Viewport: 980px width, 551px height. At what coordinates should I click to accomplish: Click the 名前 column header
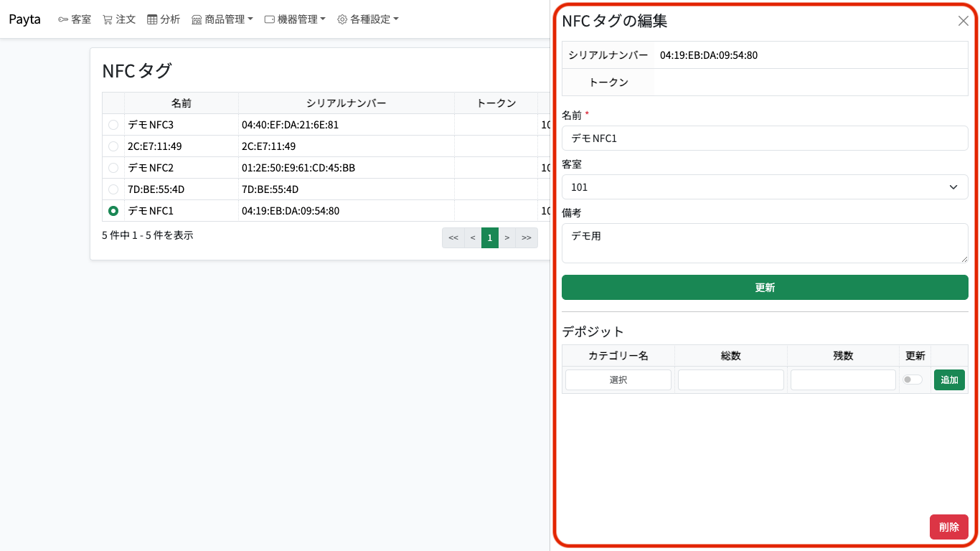click(182, 103)
